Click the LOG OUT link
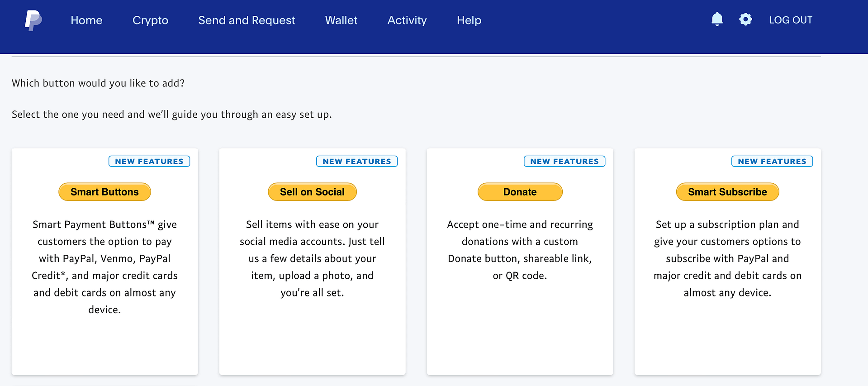The image size is (868, 386). pyautogui.click(x=791, y=20)
